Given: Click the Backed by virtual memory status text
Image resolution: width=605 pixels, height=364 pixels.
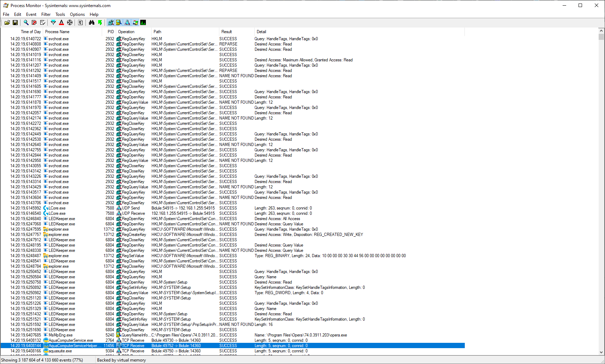Looking at the screenshot, I should [x=121, y=360].
